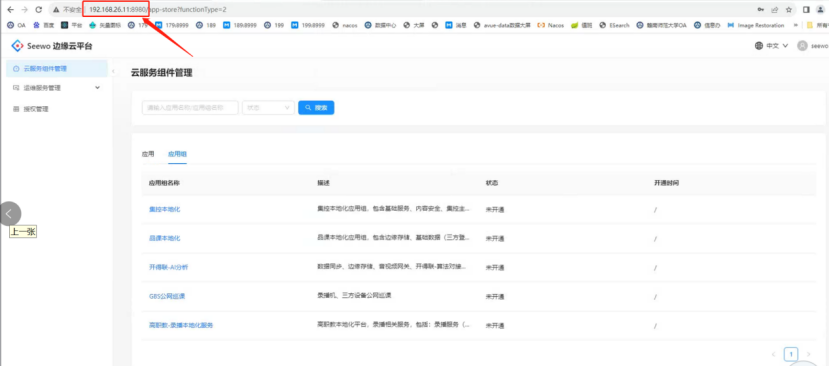This screenshot has width=829, height=366.
Task: Click the browser address bar URL
Action: pyautogui.click(x=158, y=10)
